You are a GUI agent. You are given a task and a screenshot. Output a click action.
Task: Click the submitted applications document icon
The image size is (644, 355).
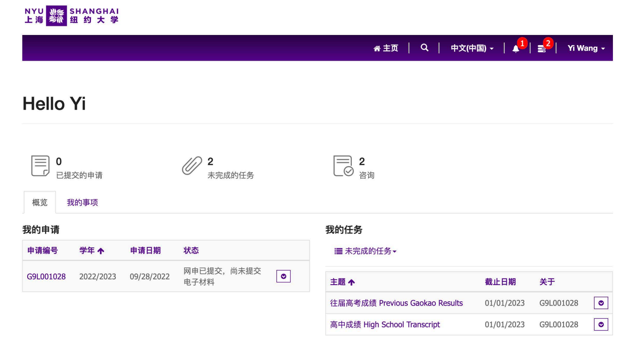39,166
